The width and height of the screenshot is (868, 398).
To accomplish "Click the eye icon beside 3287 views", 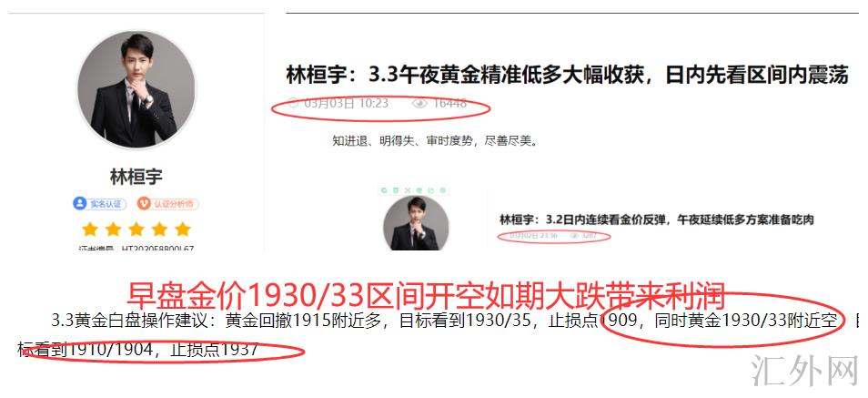I will [x=574, y=236].
